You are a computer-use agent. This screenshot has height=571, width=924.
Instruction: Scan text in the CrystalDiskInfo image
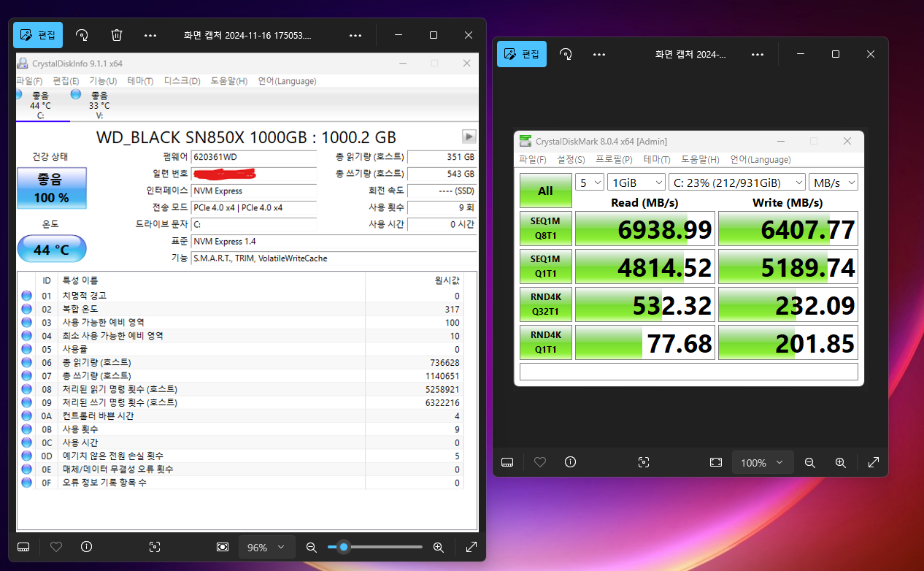click(154, 547)
